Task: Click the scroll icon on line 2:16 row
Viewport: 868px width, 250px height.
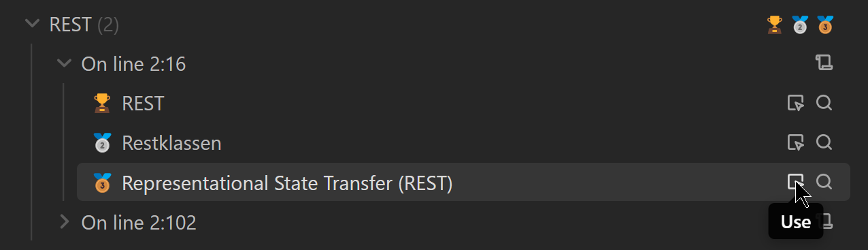Action: [x=824, y=63]
